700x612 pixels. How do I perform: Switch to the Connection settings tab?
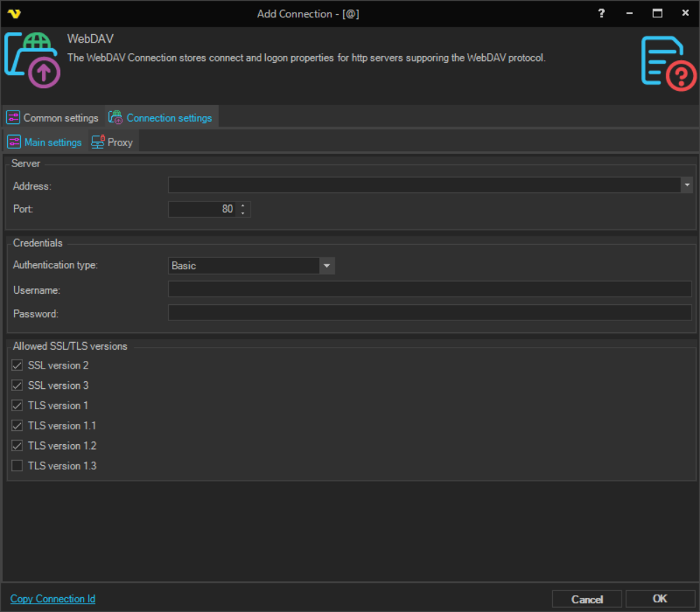[x=162, y=118]
